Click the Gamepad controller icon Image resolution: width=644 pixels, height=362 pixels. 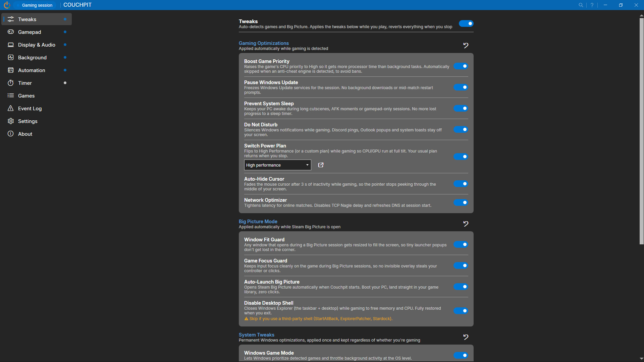coord(11,32)
